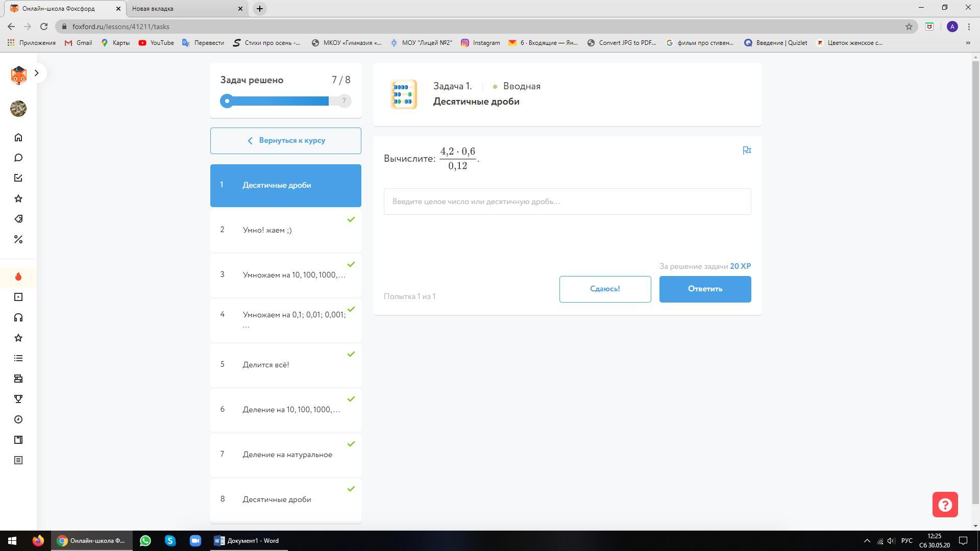Click the trophy icon in sidebar
The width and height of the screenshot is (980, 551).
coord(18,399)
